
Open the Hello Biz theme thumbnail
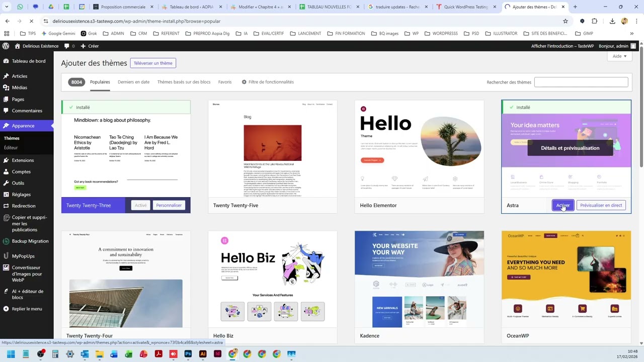pos(273,279)
